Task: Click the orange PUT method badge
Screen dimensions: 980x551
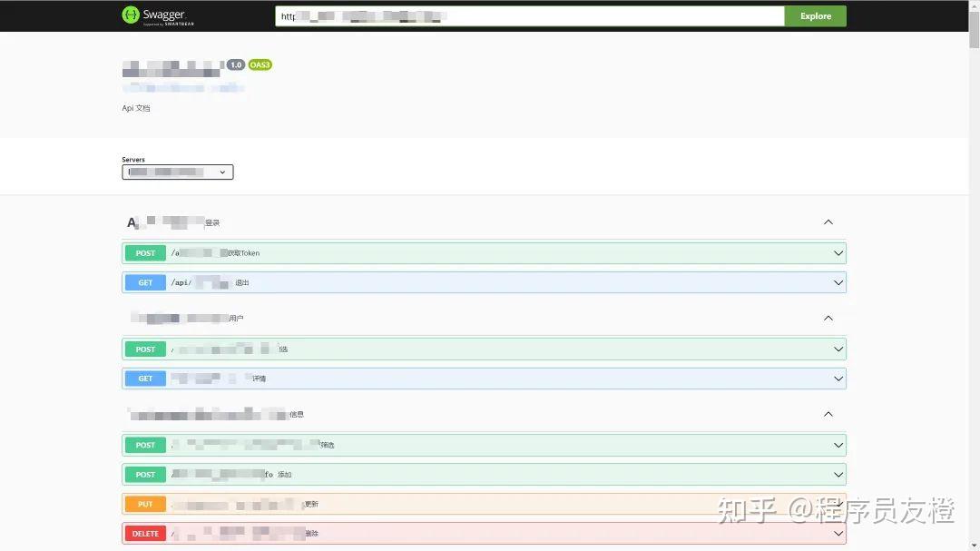Action: pos(144,504)
